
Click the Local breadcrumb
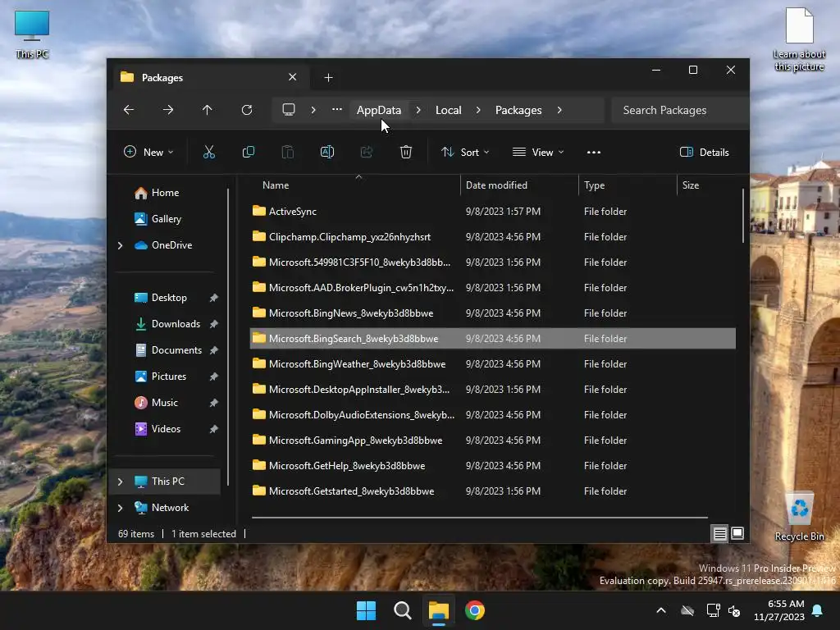tap(449, 110)
